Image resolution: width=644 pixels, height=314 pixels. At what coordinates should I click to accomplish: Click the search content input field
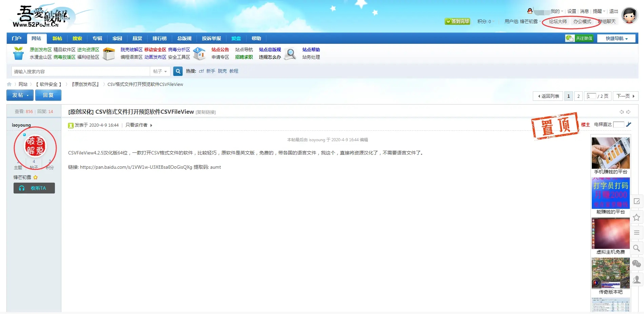click(81, 71)
